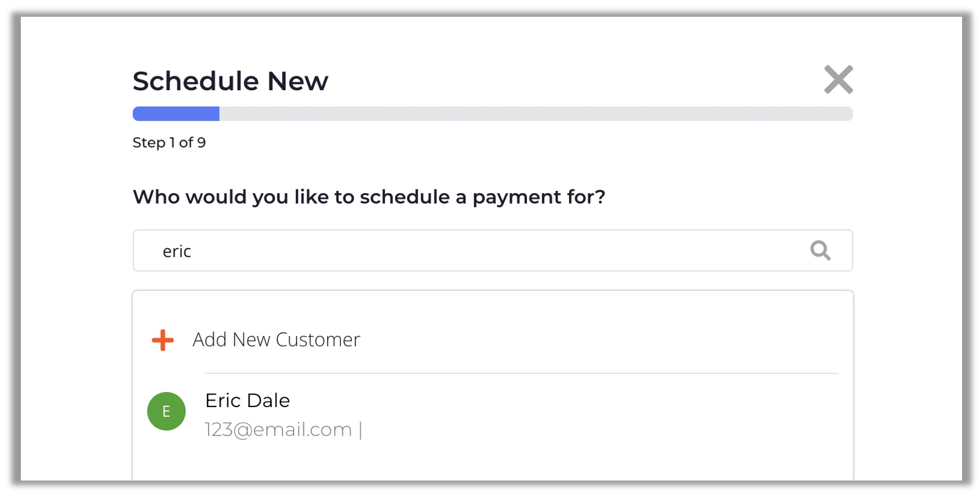This screenshot has width=980, height=495.
Task: Click the orange plus icon
Action: (163, 340)
